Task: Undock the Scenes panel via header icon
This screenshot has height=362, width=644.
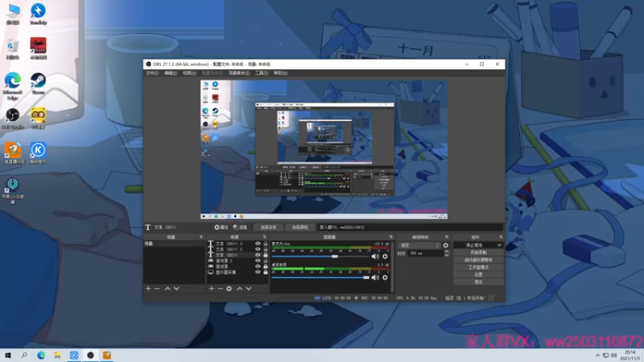Action: (200, 237)
